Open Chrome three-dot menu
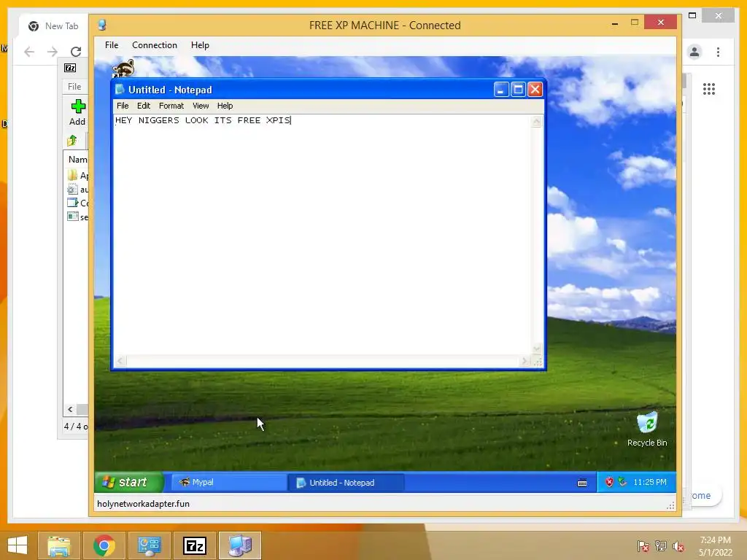The image size is (747, 560). (718, 52)
